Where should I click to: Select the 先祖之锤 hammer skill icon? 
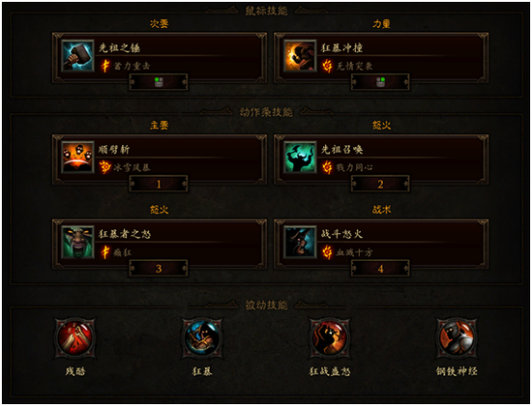77,56
